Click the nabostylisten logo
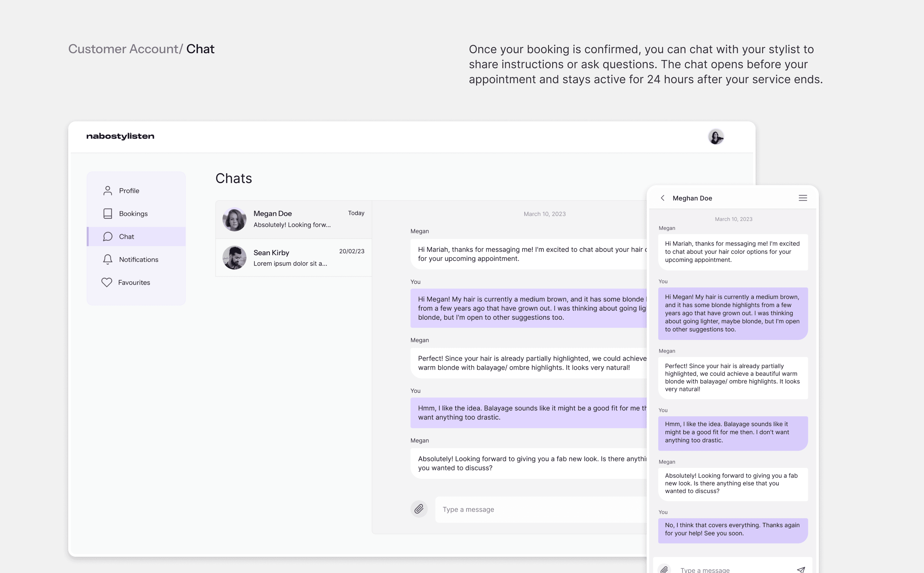 [x=120, y=136]
